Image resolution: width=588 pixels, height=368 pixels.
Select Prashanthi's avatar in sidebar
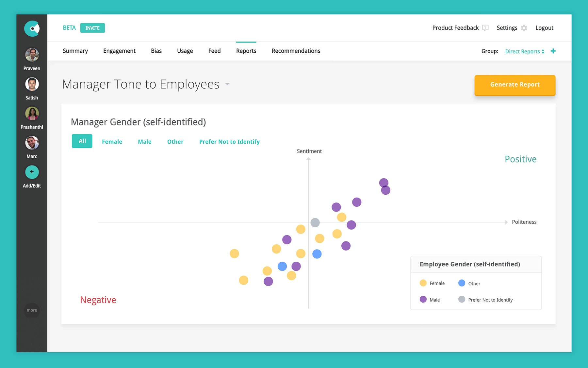coord(32,114)
